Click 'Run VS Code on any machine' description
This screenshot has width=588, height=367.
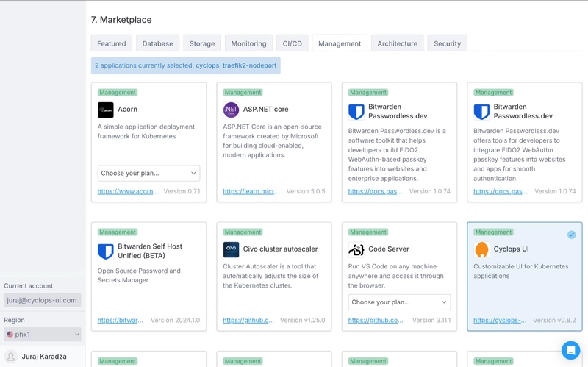[x=395, y=276]
